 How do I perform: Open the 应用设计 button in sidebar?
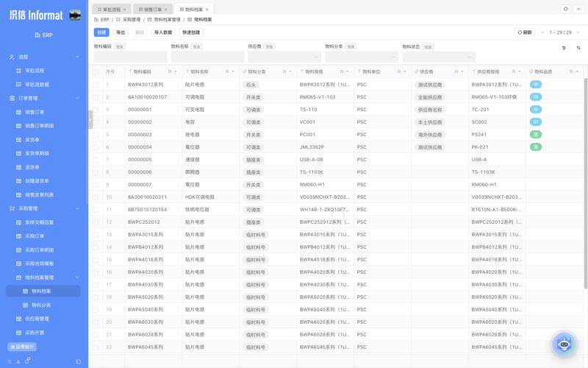click(22, 347)
